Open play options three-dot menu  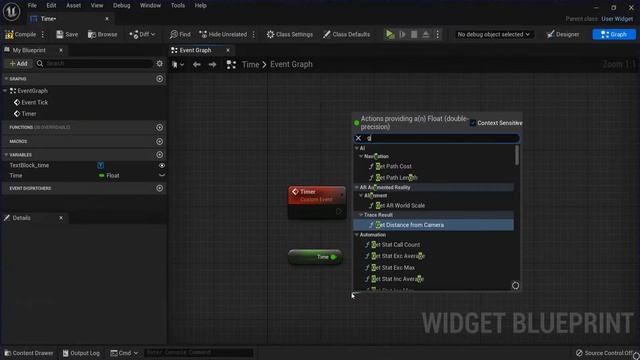point(438,35)
